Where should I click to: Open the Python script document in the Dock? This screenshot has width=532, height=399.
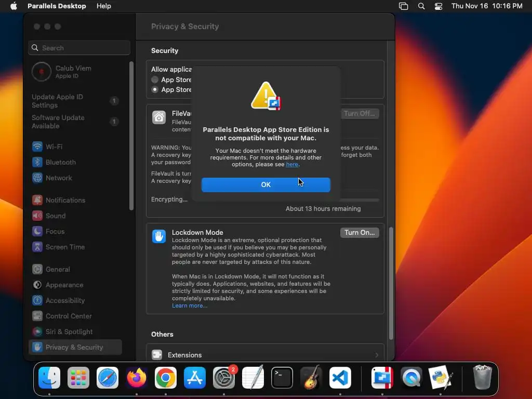441,378
